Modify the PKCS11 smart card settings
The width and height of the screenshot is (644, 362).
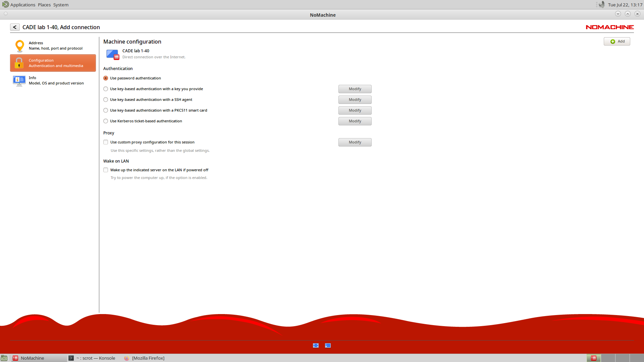tap(355, 110)
